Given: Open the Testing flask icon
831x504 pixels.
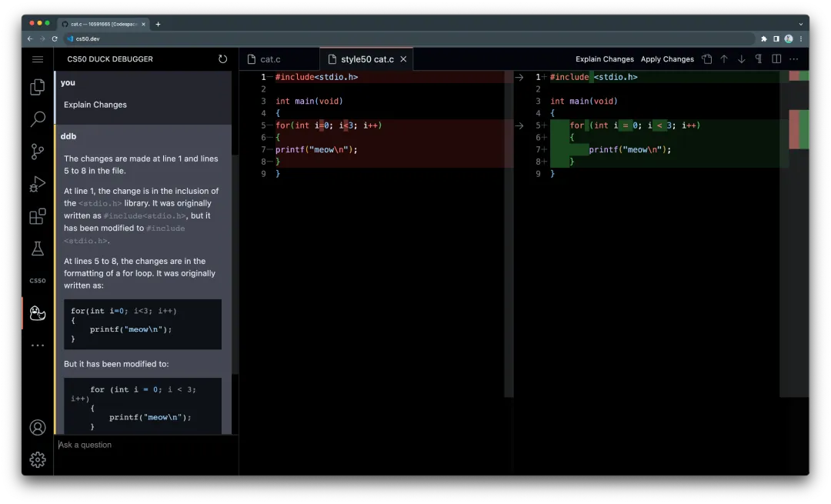Looking at the screenshot, I should [x=37, y=249].
